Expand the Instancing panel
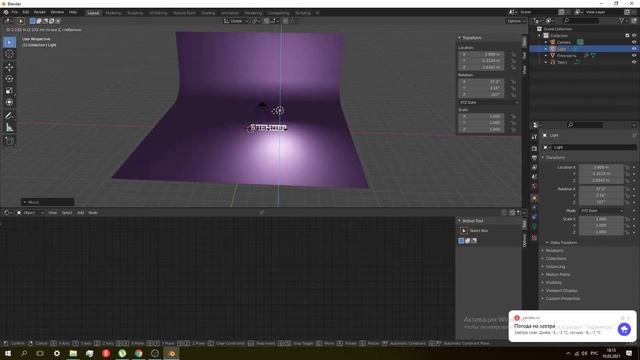 pyautogui.click(x=555, y=267)
